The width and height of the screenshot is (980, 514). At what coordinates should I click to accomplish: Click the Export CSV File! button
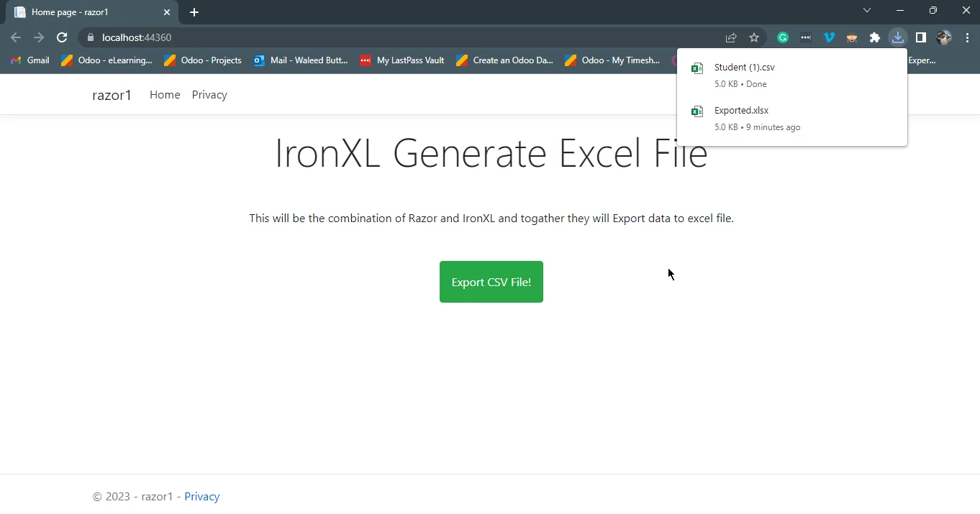pos(491,282)
